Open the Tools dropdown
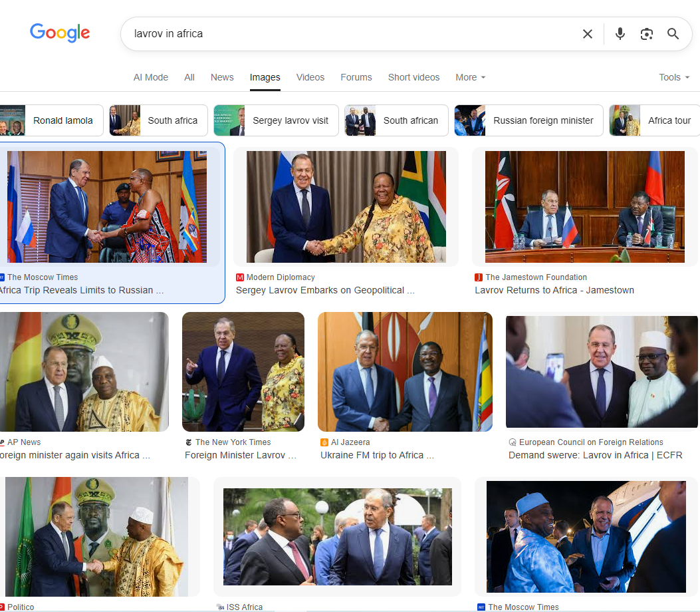The height and width of the screenshot is (612, 700). pos(674,77)
